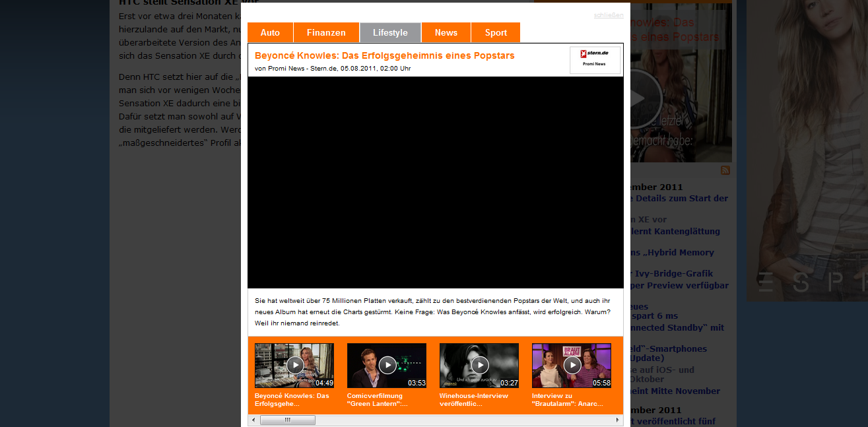868x427 pixels.
Task: Select the Lifestyle tab
Action: (x=390, y=32)
